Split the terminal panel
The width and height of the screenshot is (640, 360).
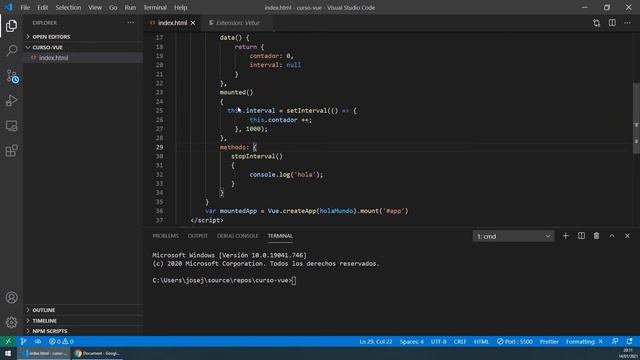point(581,236)
